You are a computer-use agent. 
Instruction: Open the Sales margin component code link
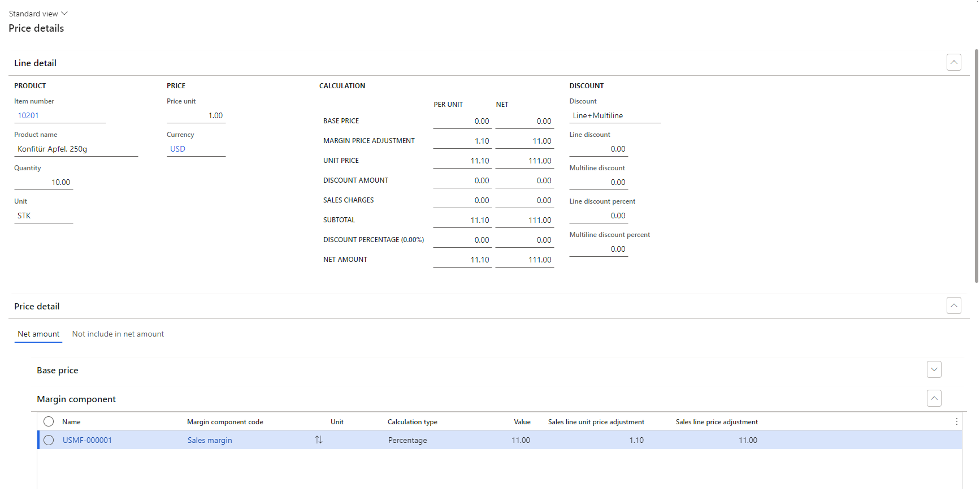[210, 440]
